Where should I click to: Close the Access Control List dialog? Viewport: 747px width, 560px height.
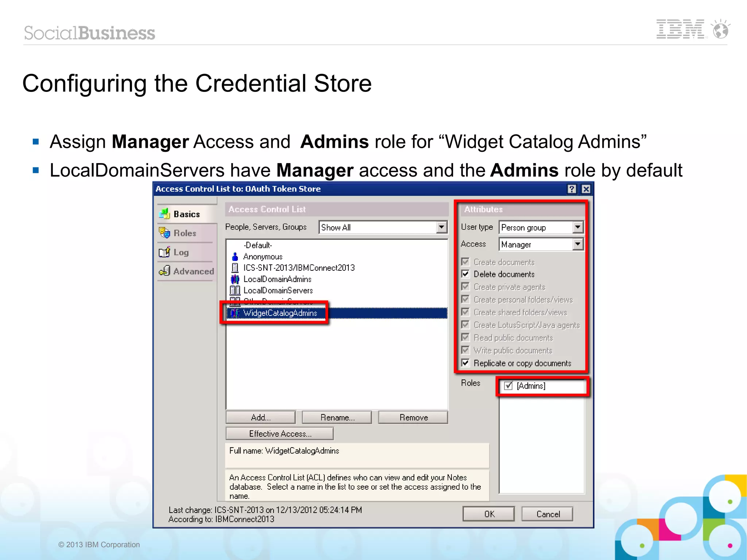tap(586, 189)
